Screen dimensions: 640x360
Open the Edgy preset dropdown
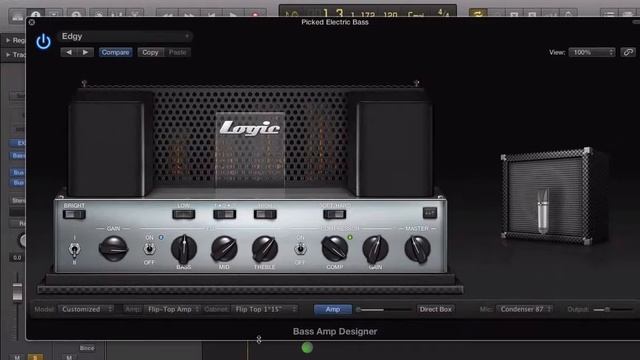(125, 36)
